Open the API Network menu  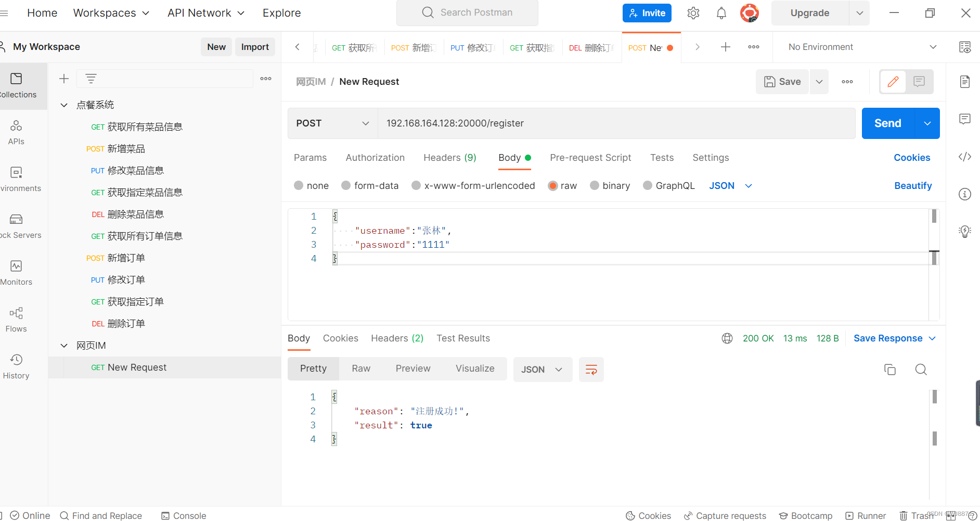pos(206,13)
